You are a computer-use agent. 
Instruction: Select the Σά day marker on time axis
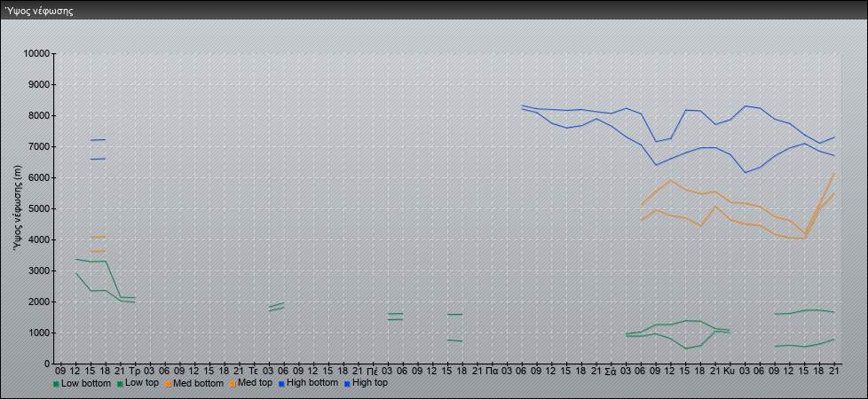[x=611, y=370]
